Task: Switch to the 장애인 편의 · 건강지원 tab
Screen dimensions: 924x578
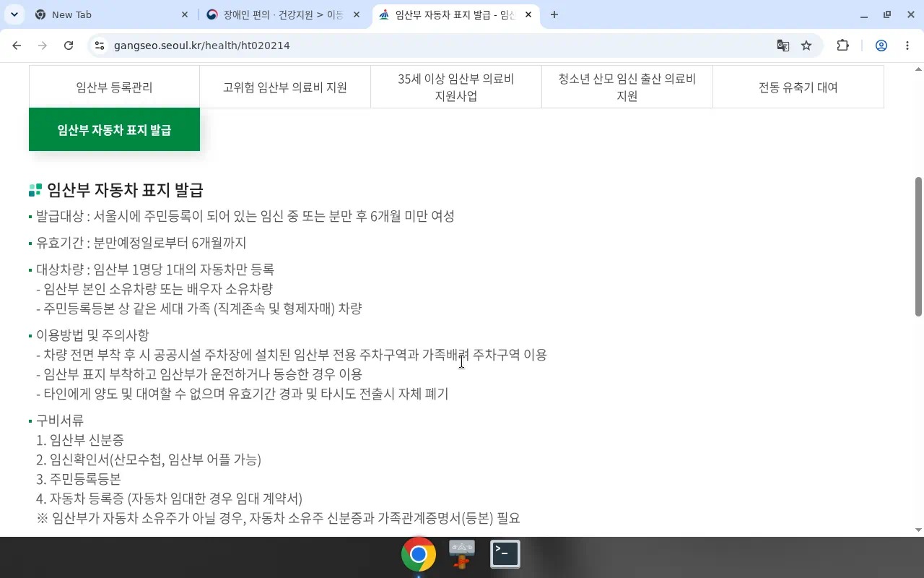Action: coord(284,14)
